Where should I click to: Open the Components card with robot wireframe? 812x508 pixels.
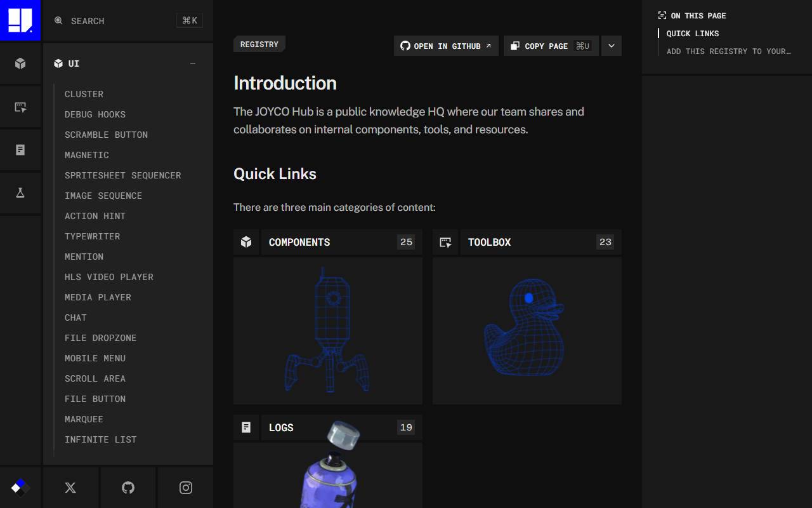328,317
